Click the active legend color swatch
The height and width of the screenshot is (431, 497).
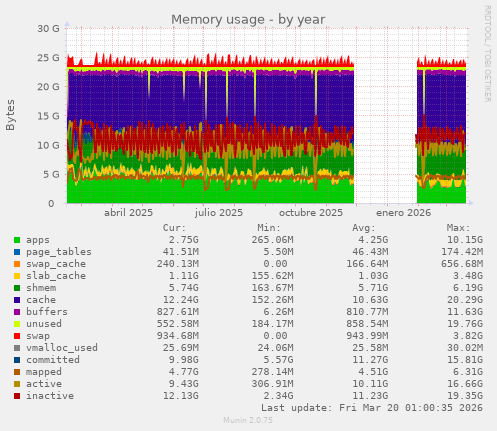[x=17, y=384]
